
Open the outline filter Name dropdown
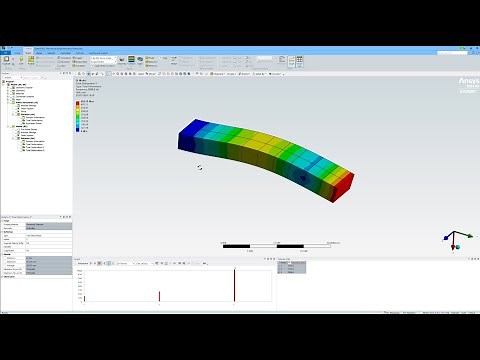click(12, 77)
